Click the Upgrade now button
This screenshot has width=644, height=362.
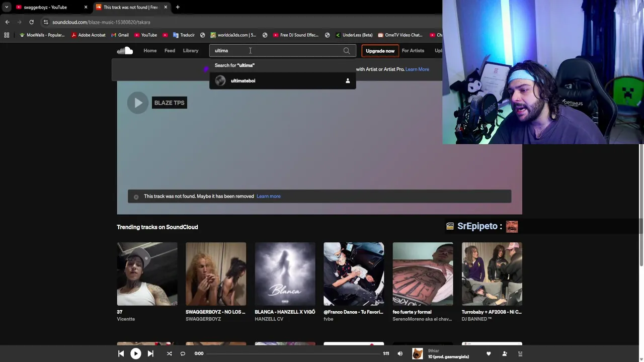[380, 51]
